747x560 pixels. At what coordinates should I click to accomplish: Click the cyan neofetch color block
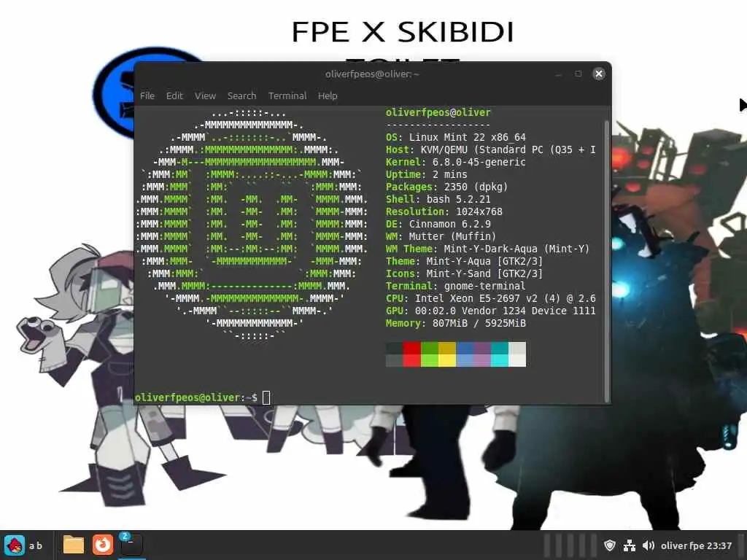point(499,354)
